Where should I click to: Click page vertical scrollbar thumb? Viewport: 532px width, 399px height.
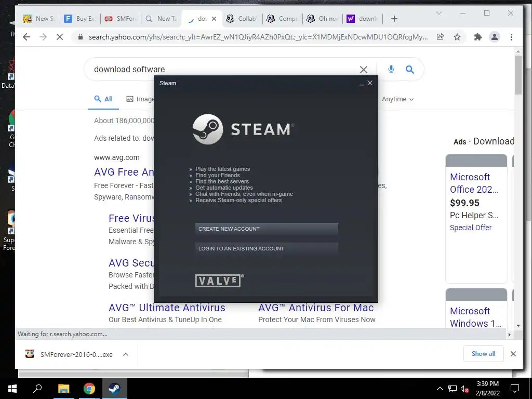click(x=518, y=75)
